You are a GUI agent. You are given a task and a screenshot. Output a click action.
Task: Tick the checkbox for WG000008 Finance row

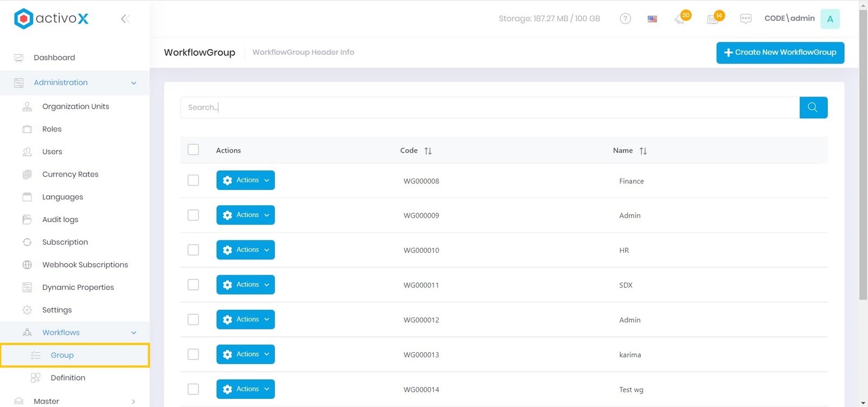click(x=193, y=180)
